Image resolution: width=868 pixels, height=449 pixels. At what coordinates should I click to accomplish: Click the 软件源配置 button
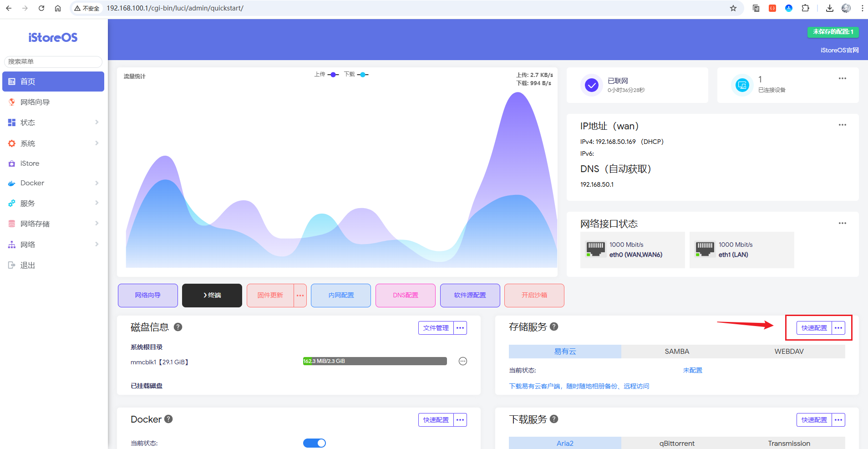(470, 296)
